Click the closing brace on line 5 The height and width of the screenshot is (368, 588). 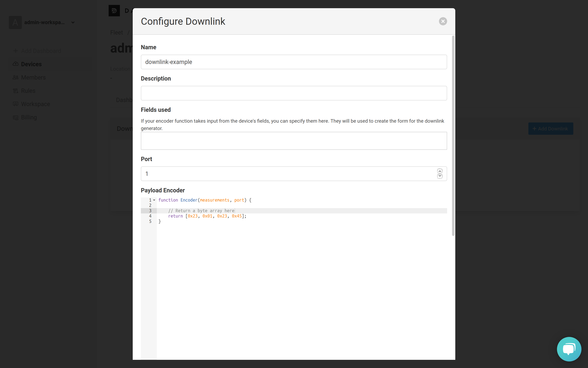click(x=160, y=221)
